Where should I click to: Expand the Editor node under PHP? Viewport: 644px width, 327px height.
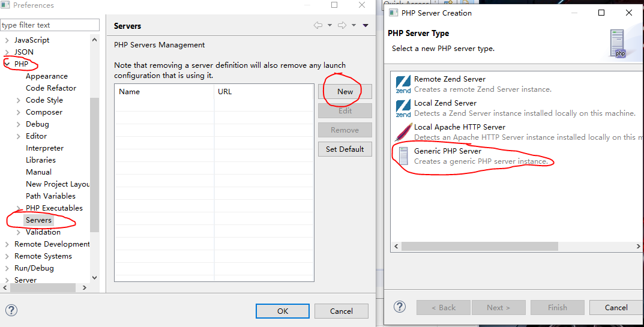point(19,136)
